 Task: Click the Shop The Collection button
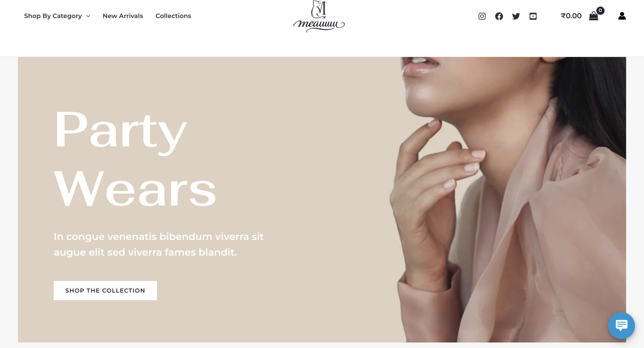[105, 290]
